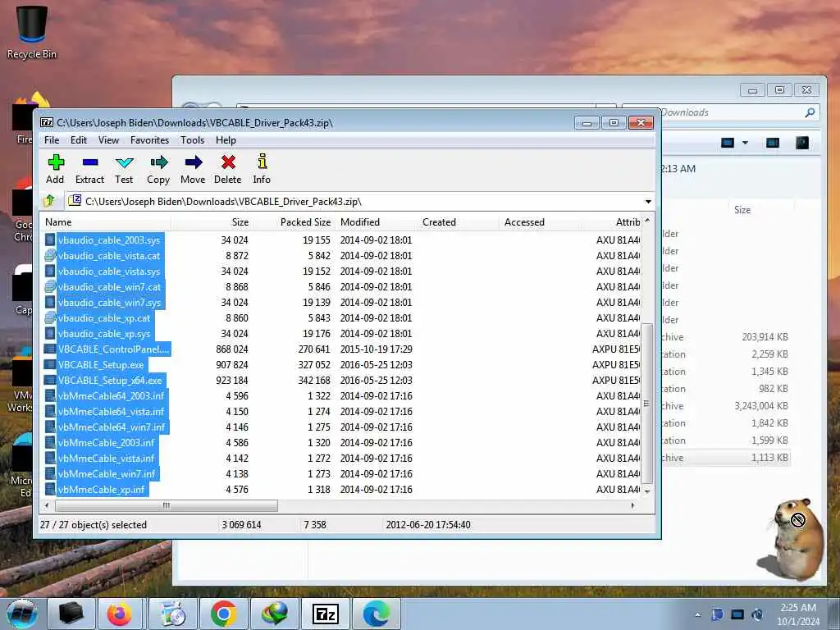The image size is (840, 630).
Task: Select vbMmeCable64_vista.inf file
Action: coord(112,412)
